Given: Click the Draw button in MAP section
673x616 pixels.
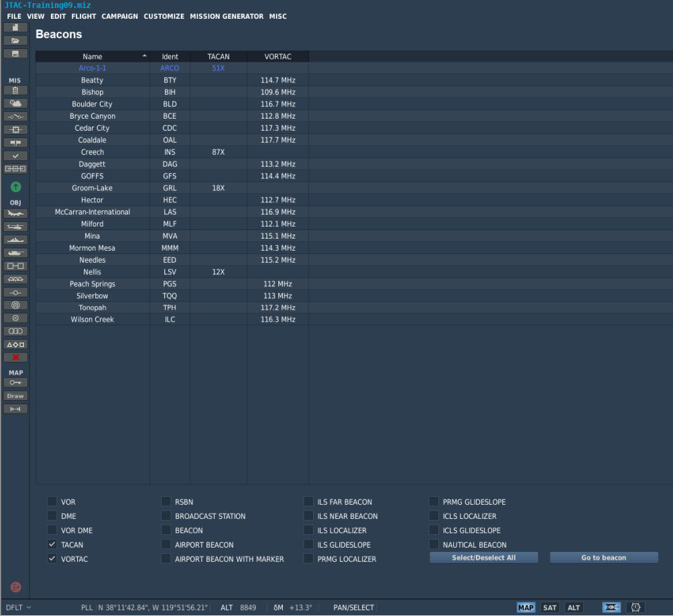Looking at the screenshot, I should tap(15, 395).
